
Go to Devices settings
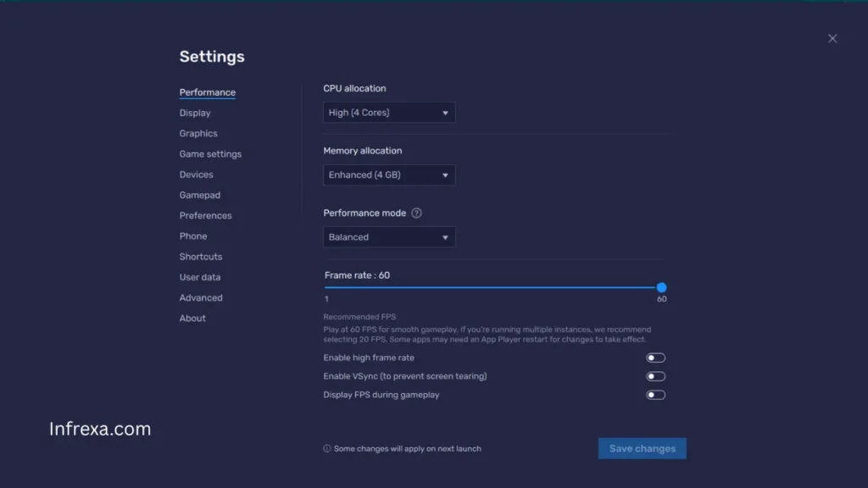(196, 175)
